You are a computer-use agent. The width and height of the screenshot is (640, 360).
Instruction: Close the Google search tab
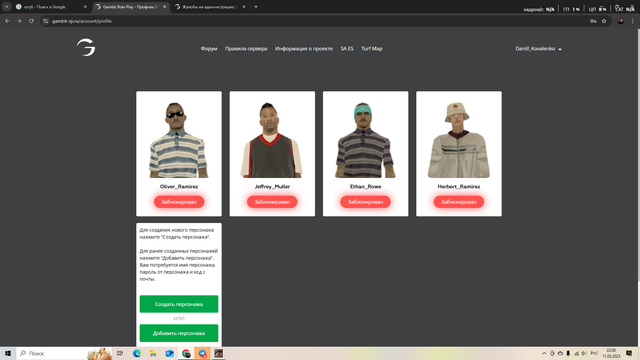pos(85,7)
